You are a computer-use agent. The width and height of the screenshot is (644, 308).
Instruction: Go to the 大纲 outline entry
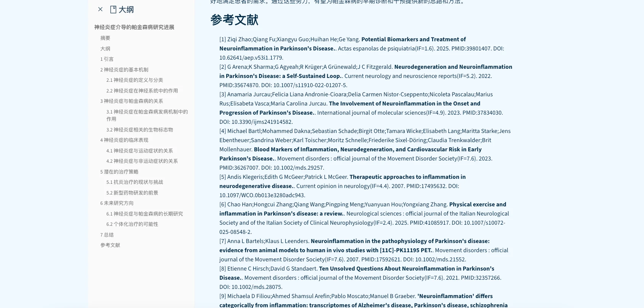(105, 49)
